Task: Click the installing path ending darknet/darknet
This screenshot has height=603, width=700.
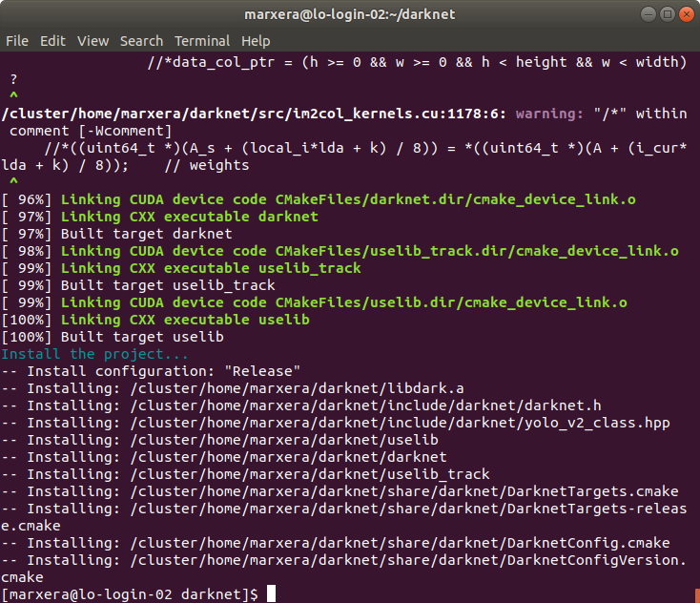Action: coord(288,457)
